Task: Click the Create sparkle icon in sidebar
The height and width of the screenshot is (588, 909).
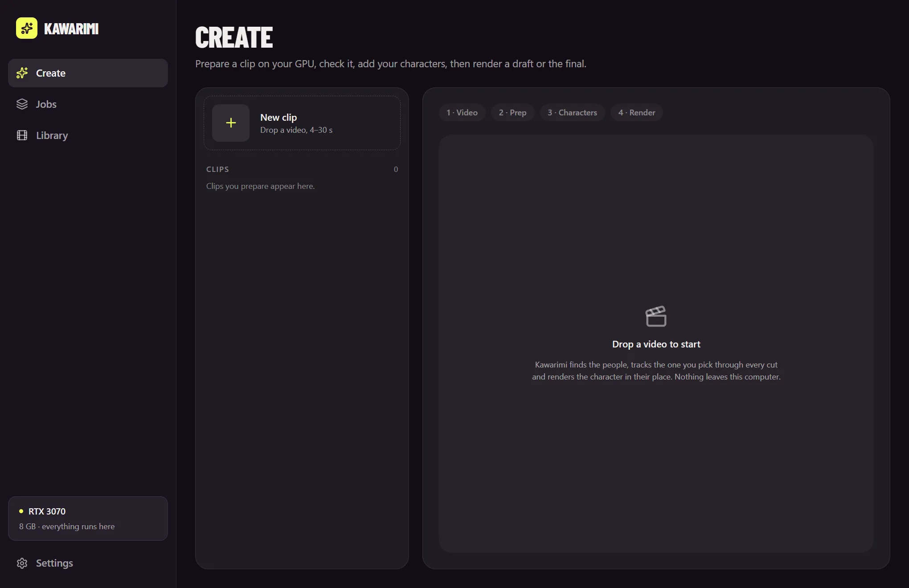Action: click(x=22, y=73)
